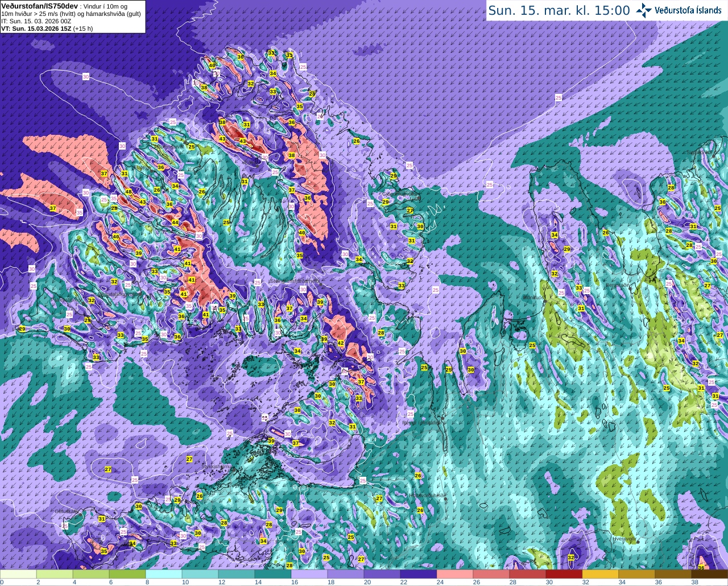Click the Sun. 15. mar. kl. 15:00 header
The image size is (728, 586).
pos(559,10)
